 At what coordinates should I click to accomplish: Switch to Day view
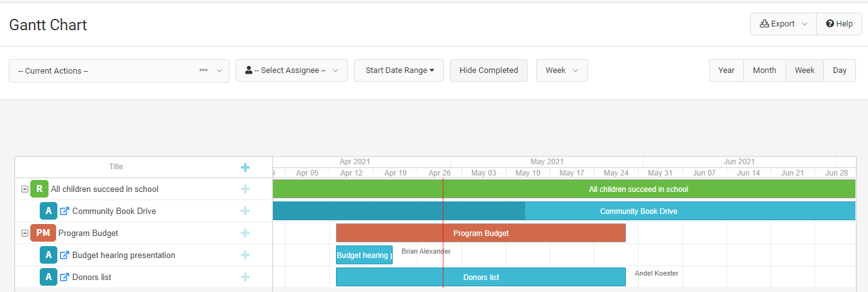840,70
